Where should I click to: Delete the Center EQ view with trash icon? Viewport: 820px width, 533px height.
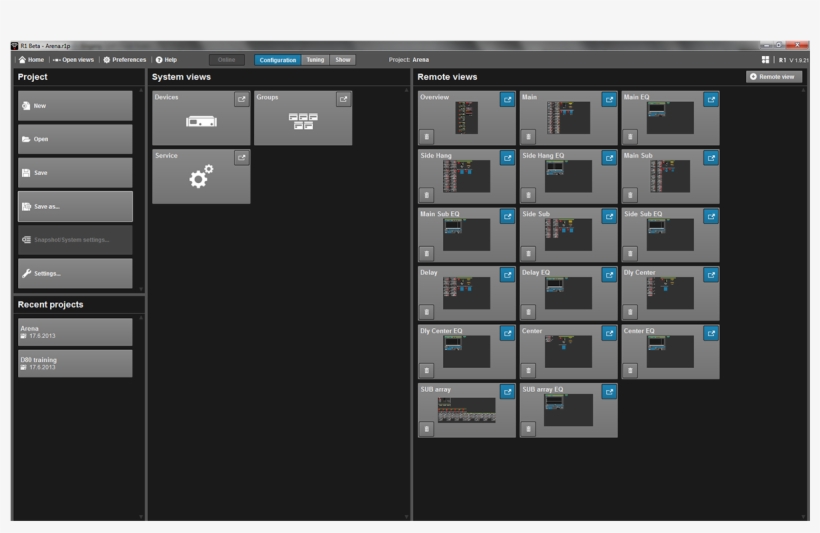click(630, 370)
